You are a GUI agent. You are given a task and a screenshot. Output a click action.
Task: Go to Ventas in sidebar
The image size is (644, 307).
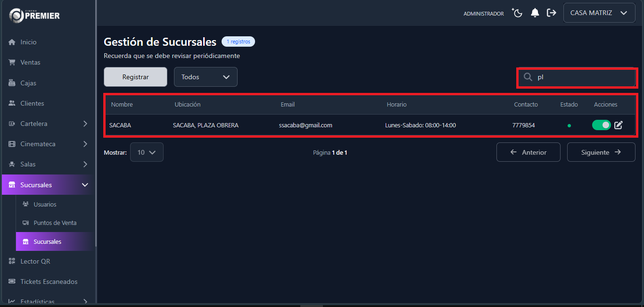pyautogui.click(x=30, y=62)
